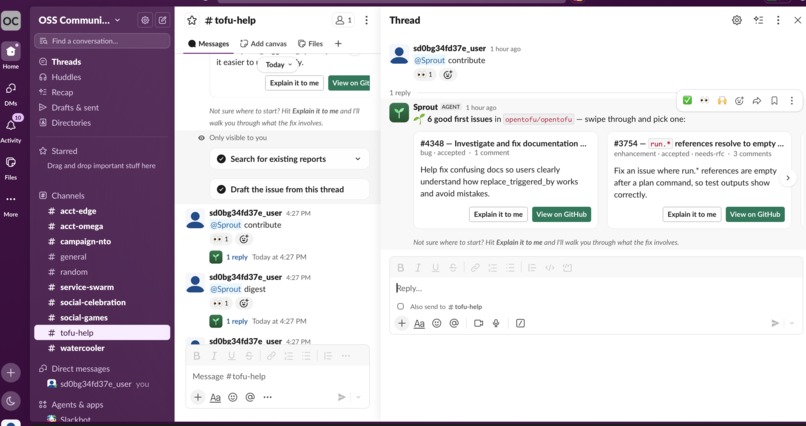Toggle eyes reaction on thread contribute message

click(425, 75)
